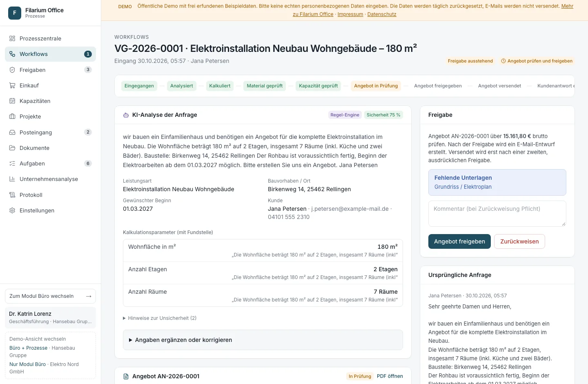Viewport: 588px width, 384px height.
Task: Open the Aufgaben menu entry
Action: (50, 163)
